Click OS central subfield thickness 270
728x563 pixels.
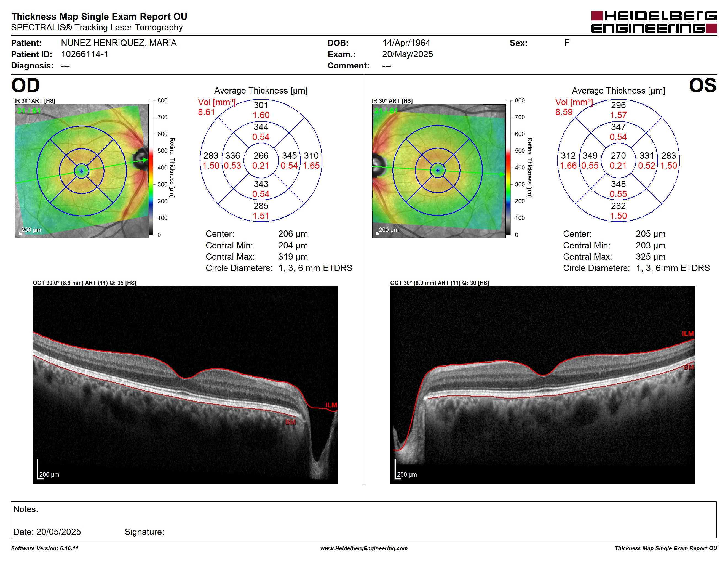618,156
